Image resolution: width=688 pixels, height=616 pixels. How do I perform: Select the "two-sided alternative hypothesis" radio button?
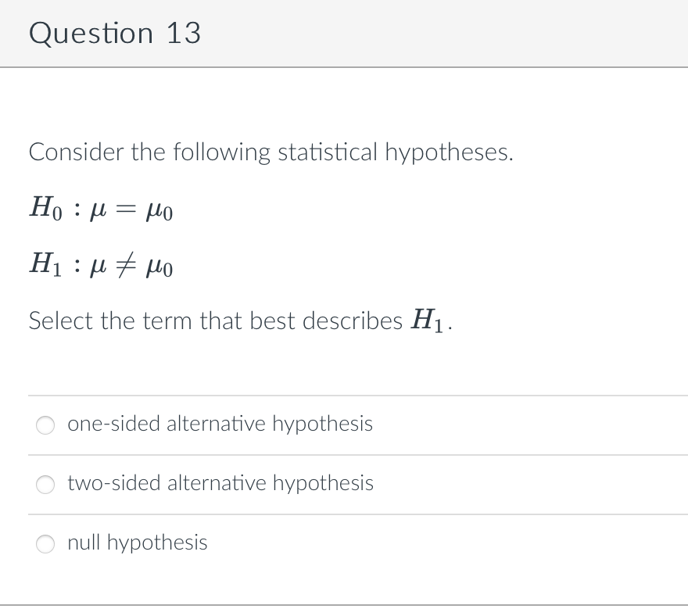45,485
